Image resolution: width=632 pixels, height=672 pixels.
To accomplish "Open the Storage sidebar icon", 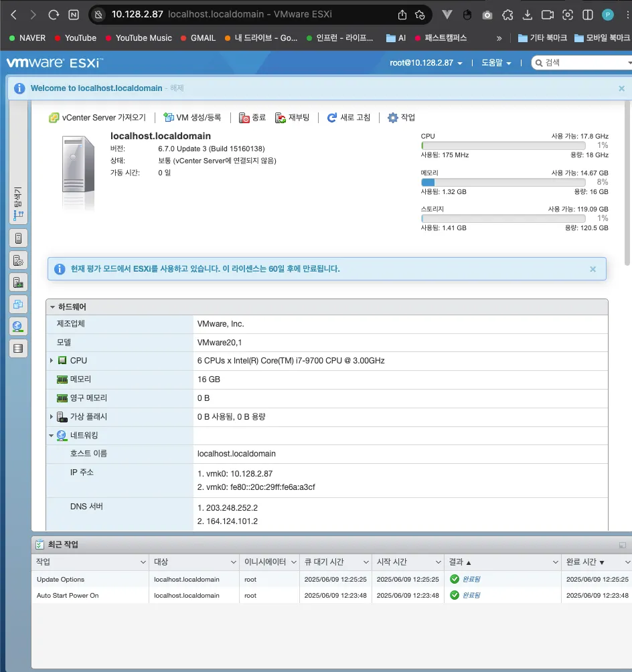I will tap(18, 349).
